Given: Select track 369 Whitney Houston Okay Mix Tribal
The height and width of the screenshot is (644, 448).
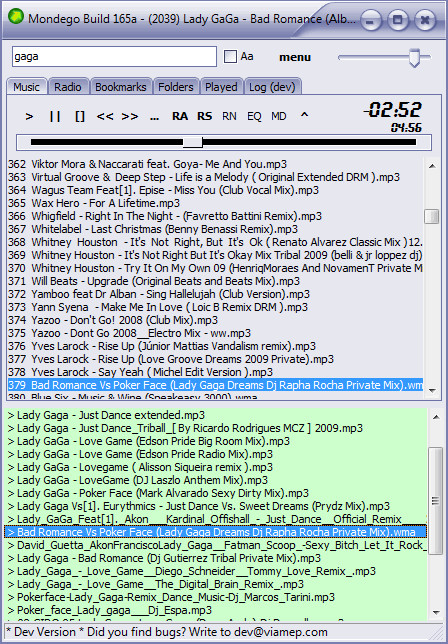Looking at the screenshot, I should tap(215, 255).
